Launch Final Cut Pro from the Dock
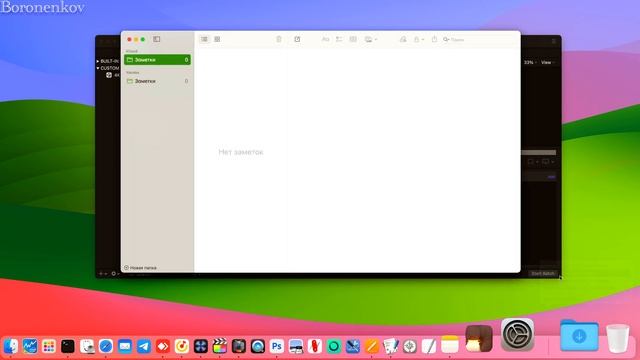This screenshot has height=360, width=640. 220,346
